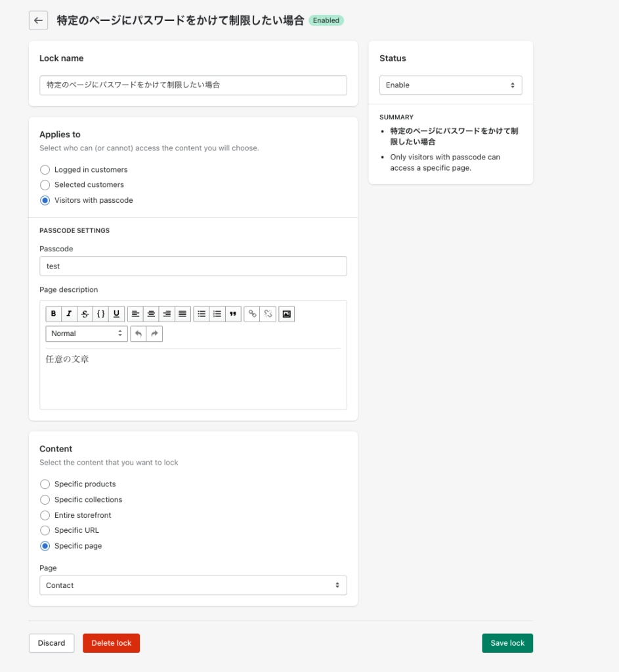Apply Italic formatting in editor toolbar
The image size is (619, 672).
[69, 314]
